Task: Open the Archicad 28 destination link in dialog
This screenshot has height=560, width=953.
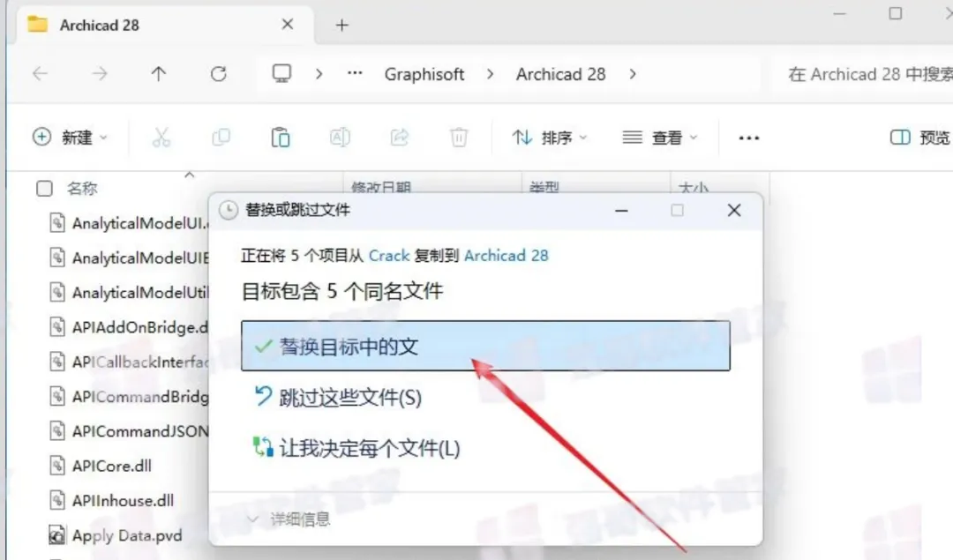Action: (x=507, y=256)
